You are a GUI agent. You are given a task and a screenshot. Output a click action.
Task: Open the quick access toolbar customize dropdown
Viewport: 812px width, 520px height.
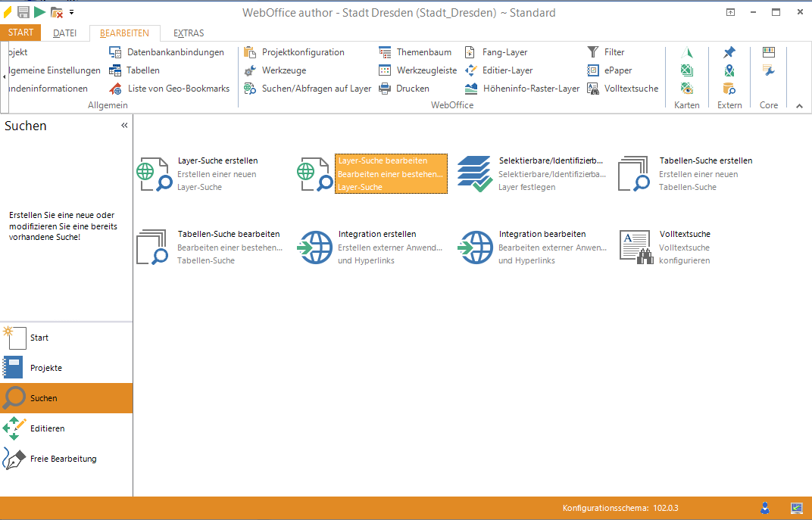coord(71,12)
